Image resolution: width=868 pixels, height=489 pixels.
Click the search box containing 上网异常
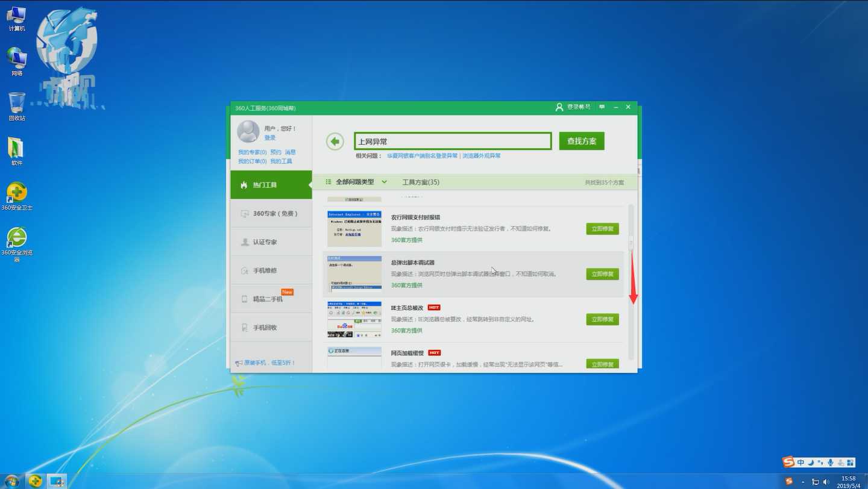point(453,141)
